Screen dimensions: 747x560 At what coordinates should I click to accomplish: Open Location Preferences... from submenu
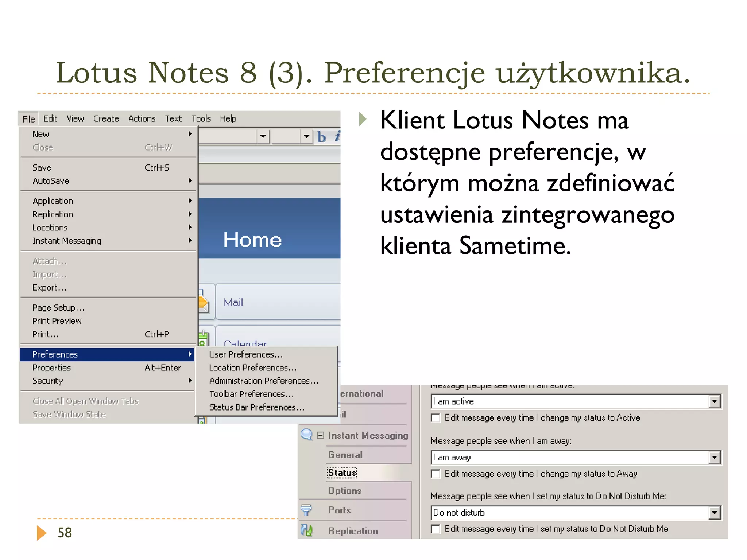[x=266, y=368]
